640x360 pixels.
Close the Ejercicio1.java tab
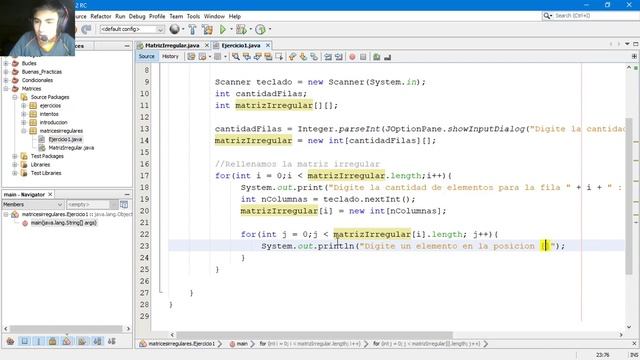pos(268,45)
